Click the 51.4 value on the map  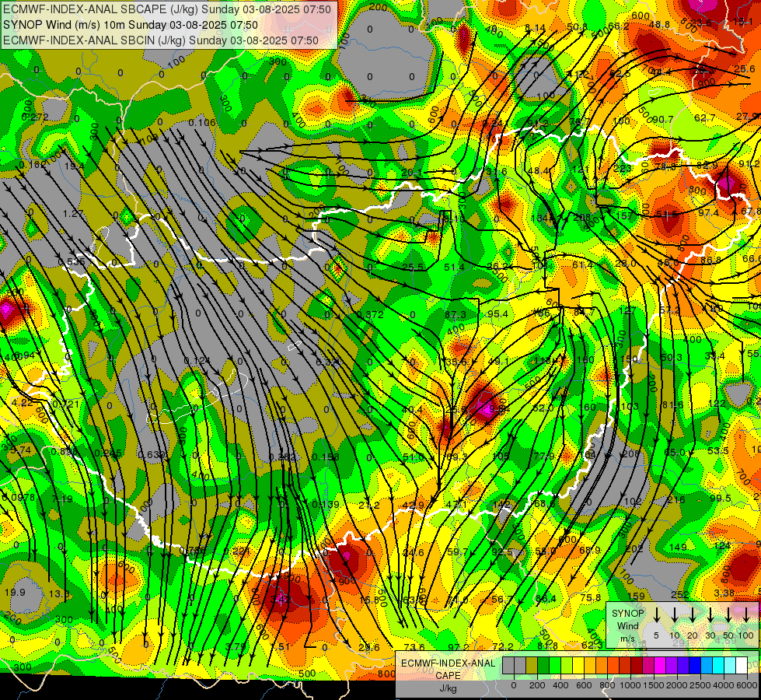coord(454,268)
